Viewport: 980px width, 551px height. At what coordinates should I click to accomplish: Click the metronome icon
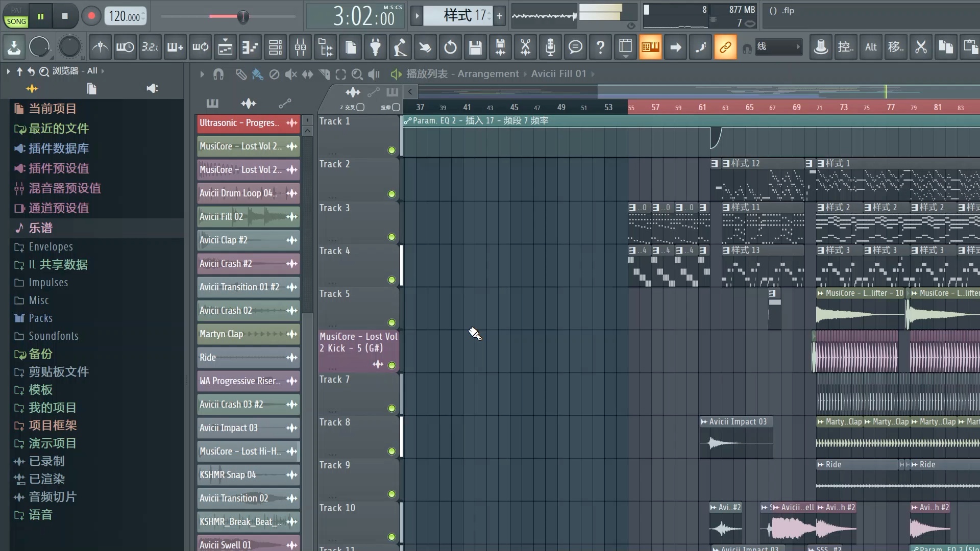[100, 47]
